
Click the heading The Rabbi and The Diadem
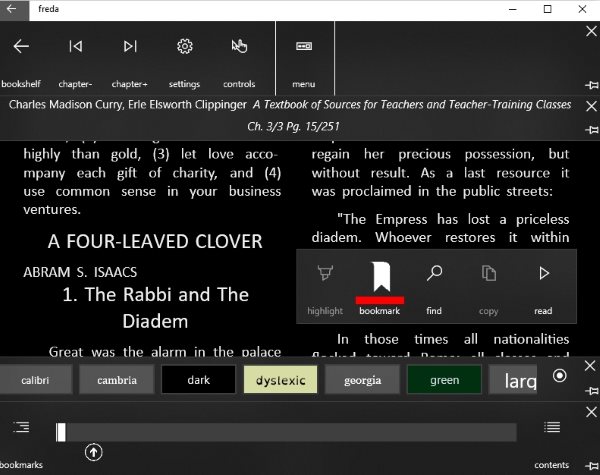[155, 308]
